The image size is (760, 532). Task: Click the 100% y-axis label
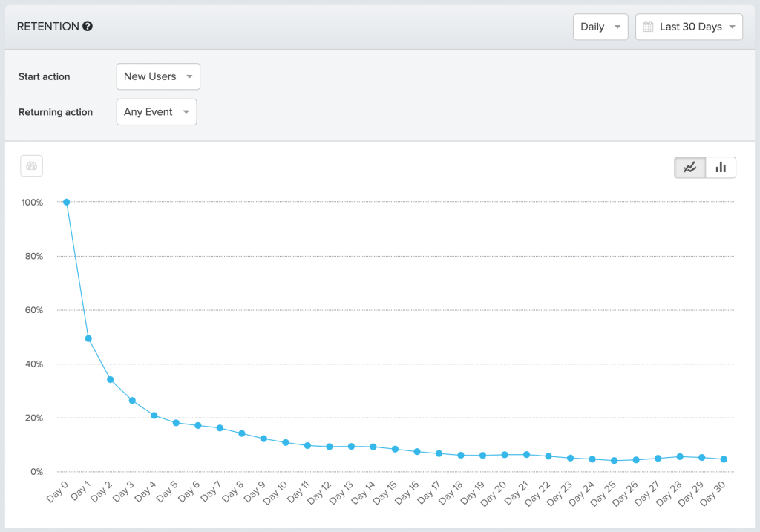pos(32,203)
